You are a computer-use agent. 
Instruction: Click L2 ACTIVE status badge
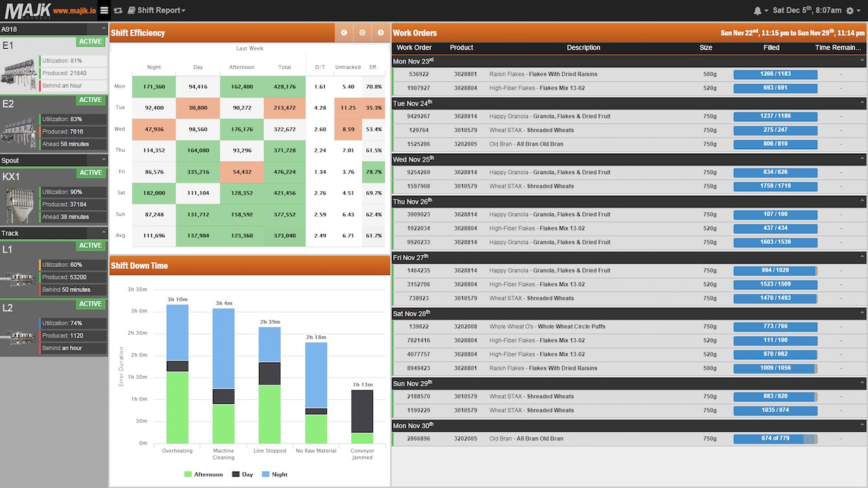tap(90, 304)
